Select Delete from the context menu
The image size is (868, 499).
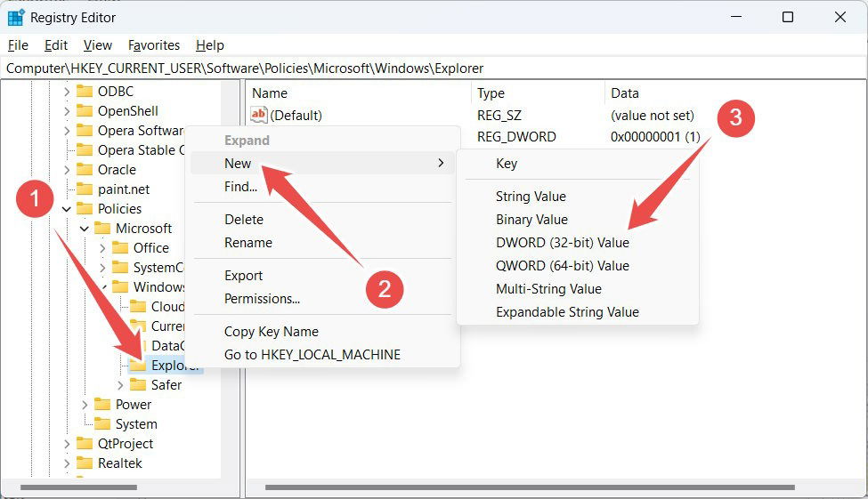point(322,220)
